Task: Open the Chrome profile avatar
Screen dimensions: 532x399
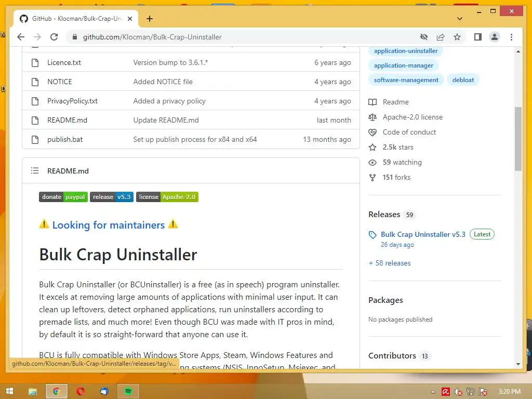Action: (495, 37)
